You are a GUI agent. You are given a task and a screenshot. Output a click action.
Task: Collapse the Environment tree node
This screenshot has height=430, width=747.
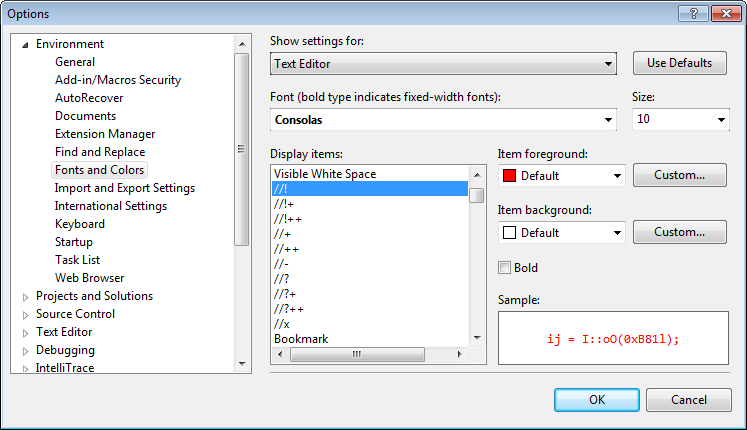pyautogui.click(x=26, y=44)
